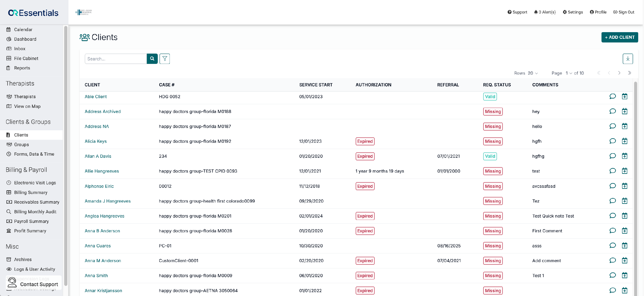
Task: Click the Service Start column header
Action: tap(316, 85)
